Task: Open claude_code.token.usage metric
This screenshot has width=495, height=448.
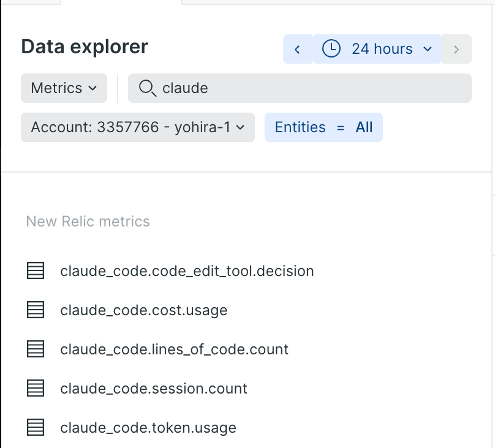Action: pos(148,428)
